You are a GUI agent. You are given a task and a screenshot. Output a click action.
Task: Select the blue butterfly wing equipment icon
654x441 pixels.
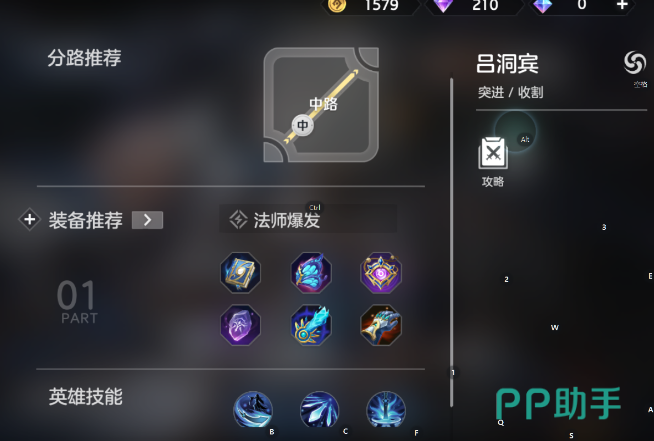point(311,272)
